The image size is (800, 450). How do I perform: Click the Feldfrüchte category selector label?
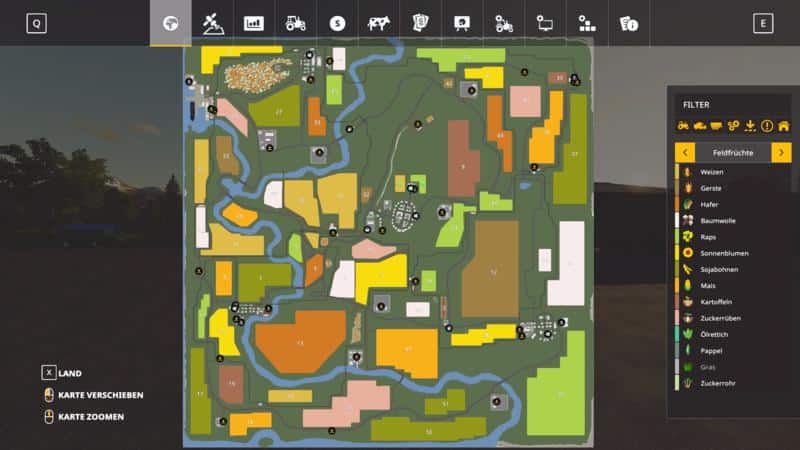tap(733, 152)
